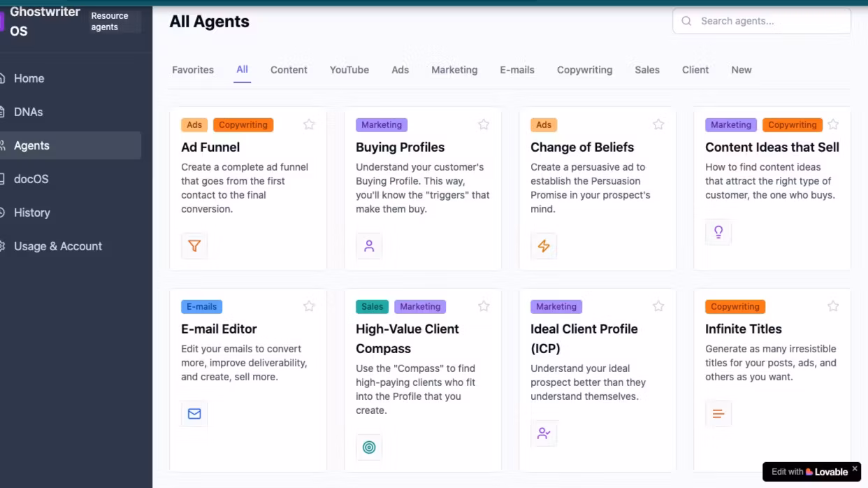This screenshot has width=868, height=488.
Task: Open DNAs in the sidebar
Action: pos(70,112)
